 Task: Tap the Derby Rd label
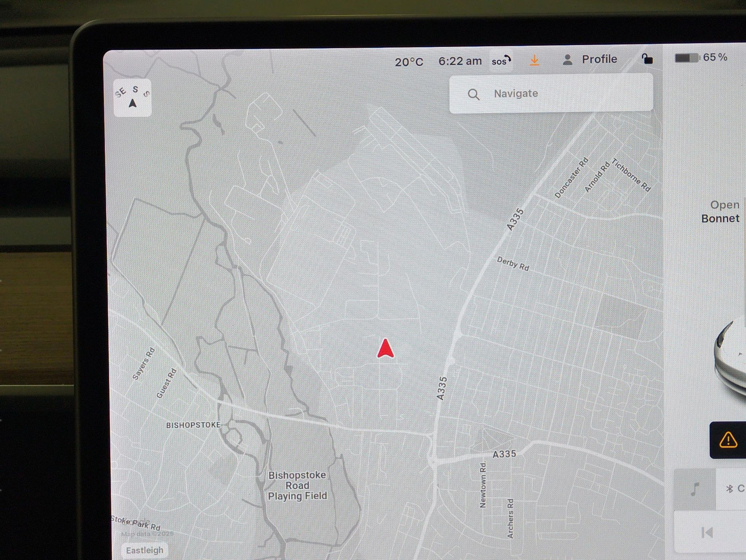pyautogui.click(x=513, y=264)
